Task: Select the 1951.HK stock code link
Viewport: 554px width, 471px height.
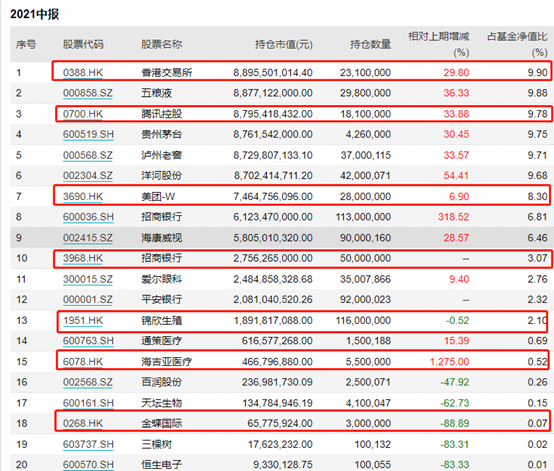Action: 83,320
